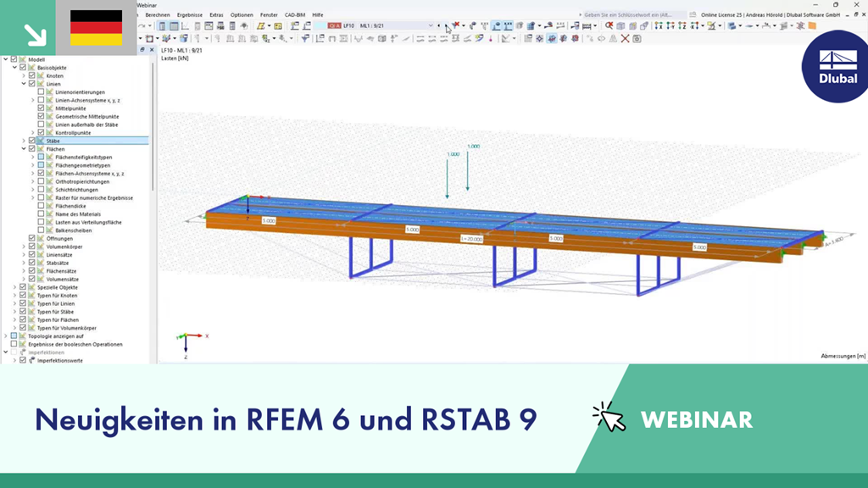Click the yellow grid icon in toolbar

[x=278, y=26]
